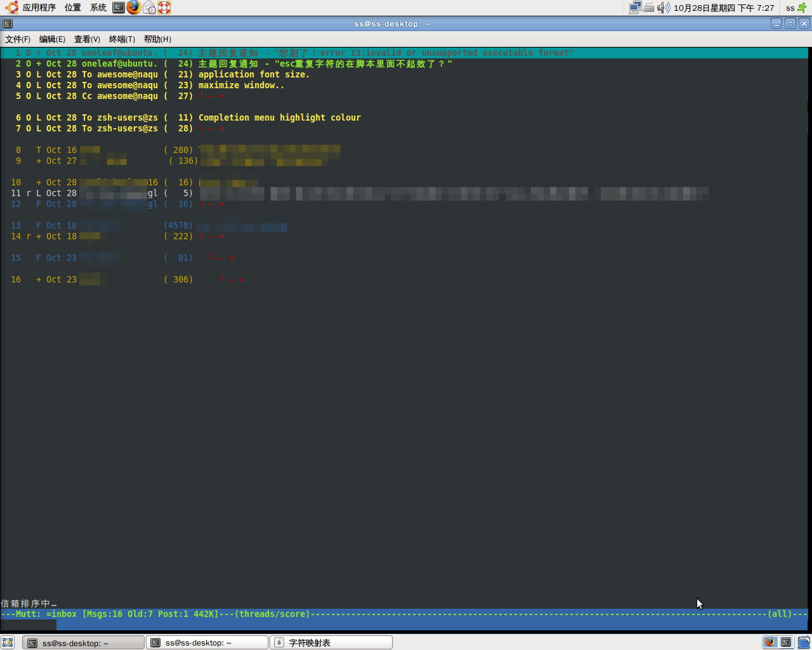
Task: Open the 终端(T) menu
Action: [122, 39]
